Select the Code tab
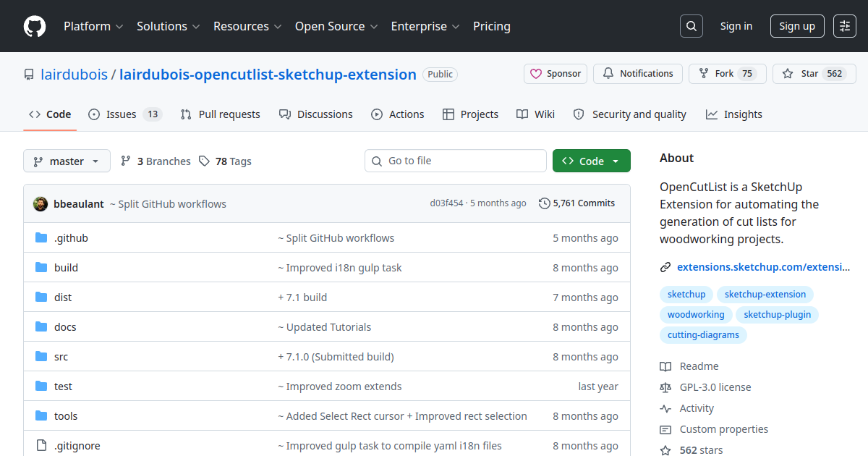 (x=50, y=114)
